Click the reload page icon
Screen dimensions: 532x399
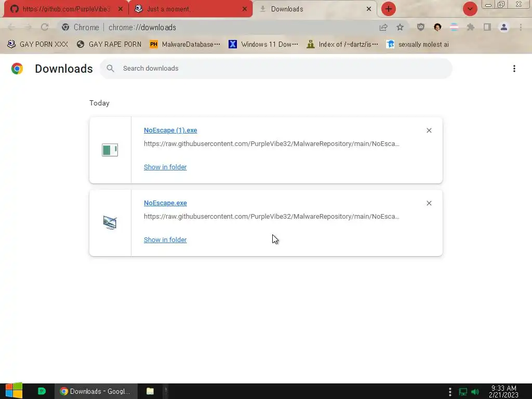tap(45, 27)
